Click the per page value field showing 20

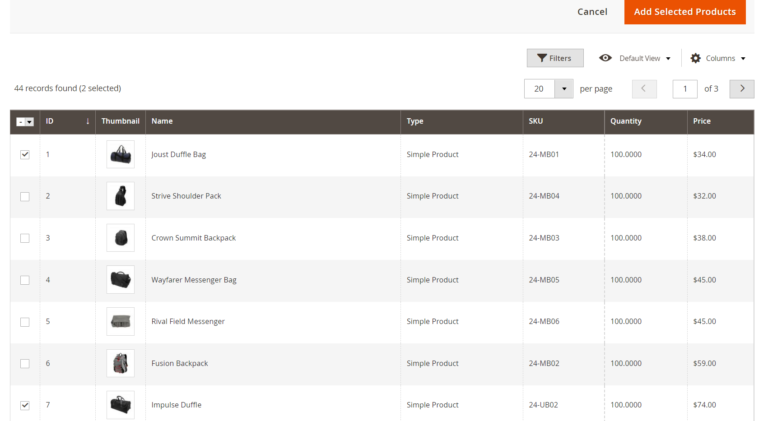tap(539, 89)
